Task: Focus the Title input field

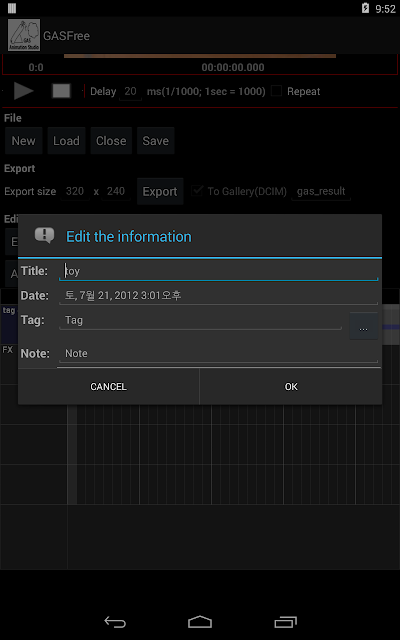Action: (219, 271)
